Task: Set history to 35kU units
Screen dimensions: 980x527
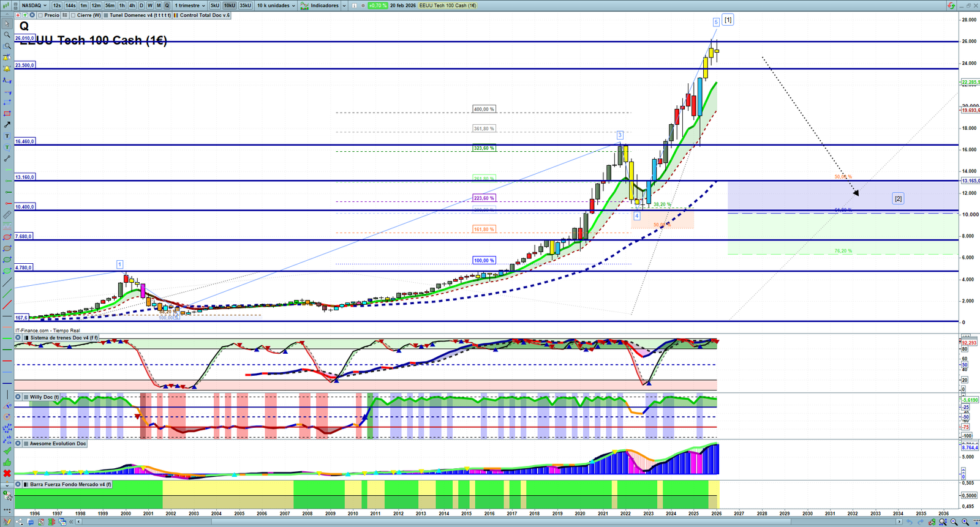Action: (245, 6)
